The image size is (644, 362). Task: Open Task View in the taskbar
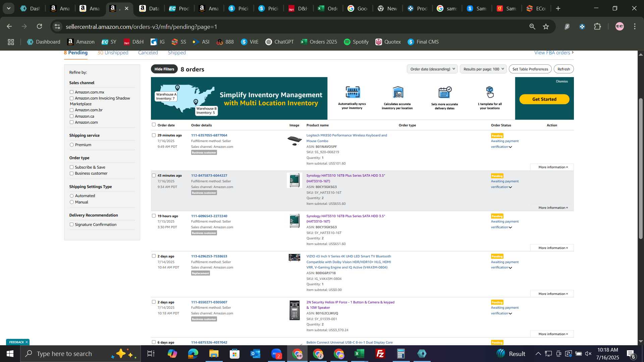click(x=151, y=354)
